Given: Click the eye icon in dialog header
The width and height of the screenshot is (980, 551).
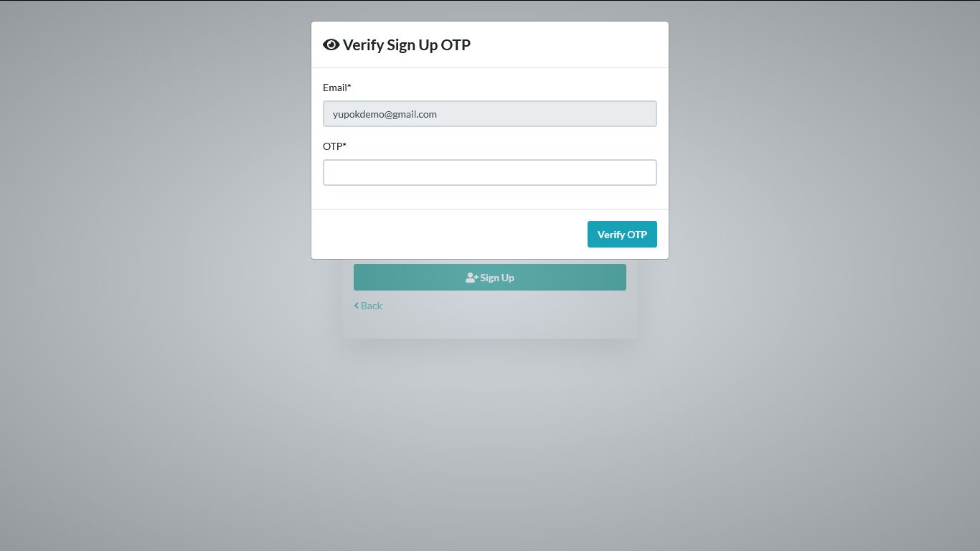Looking at the screenshot, I should (331, 44).
